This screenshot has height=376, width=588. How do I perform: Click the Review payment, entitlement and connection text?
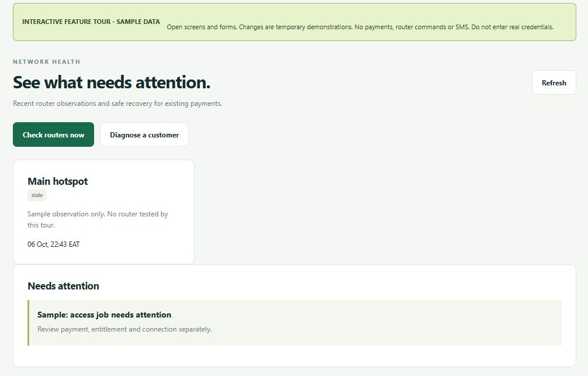click(124, 329)
